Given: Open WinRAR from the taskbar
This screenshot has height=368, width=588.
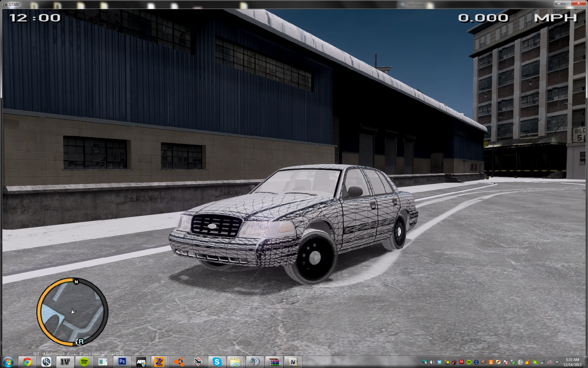Looking at the screenshot, I should pos(274,362).
